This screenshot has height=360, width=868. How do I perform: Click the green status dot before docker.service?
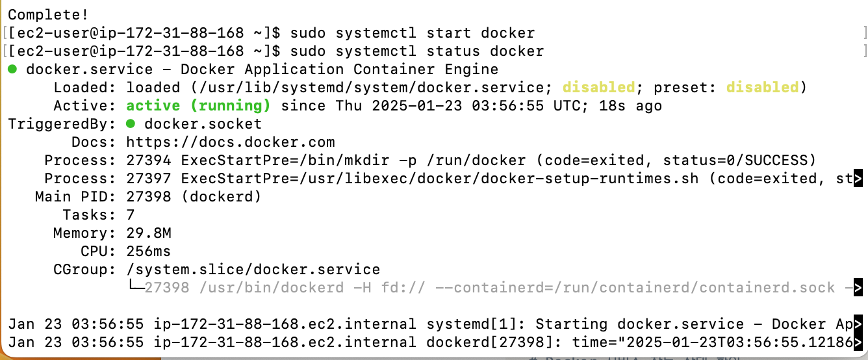[12, 70]
